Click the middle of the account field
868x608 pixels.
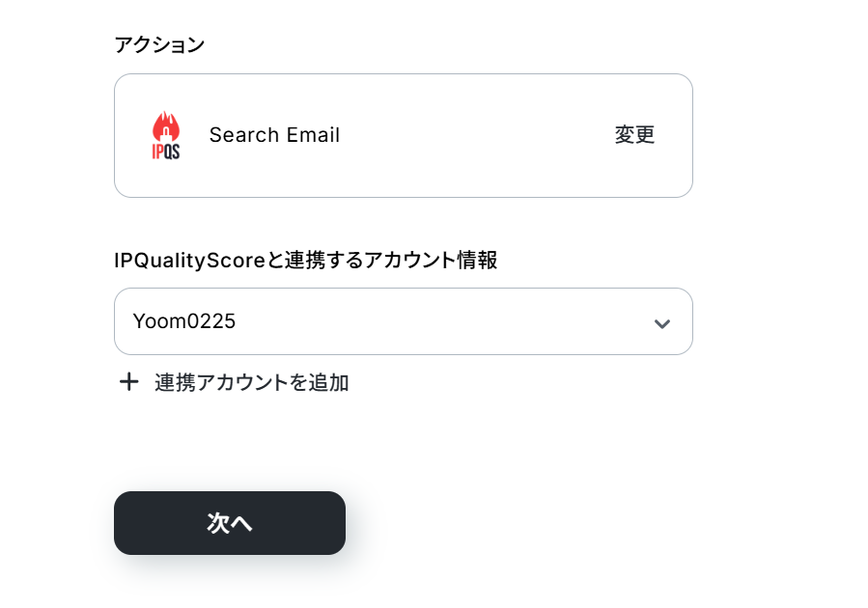click(x=403, y=321)
